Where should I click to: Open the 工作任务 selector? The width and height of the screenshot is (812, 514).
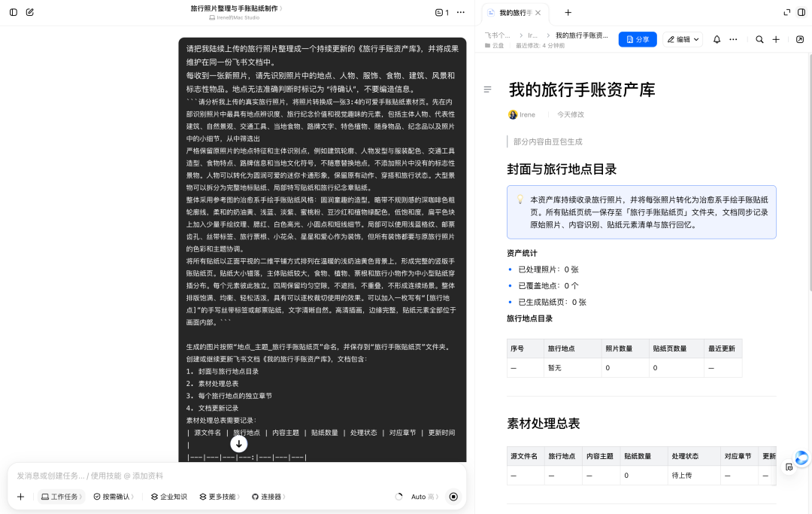pos(61,497)
